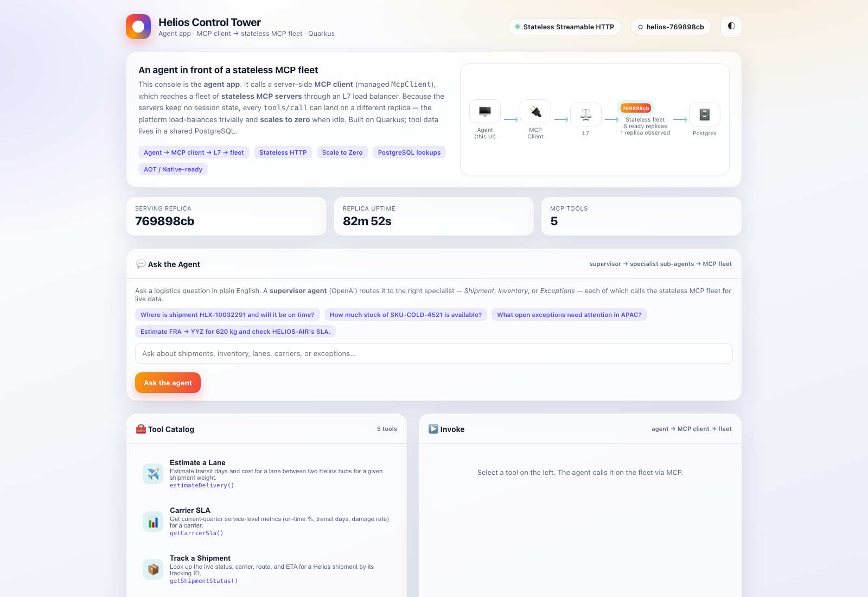The image size is (868, 597).
Task: Click the '1 replica observed' text
Action: (x=645, y=132)
